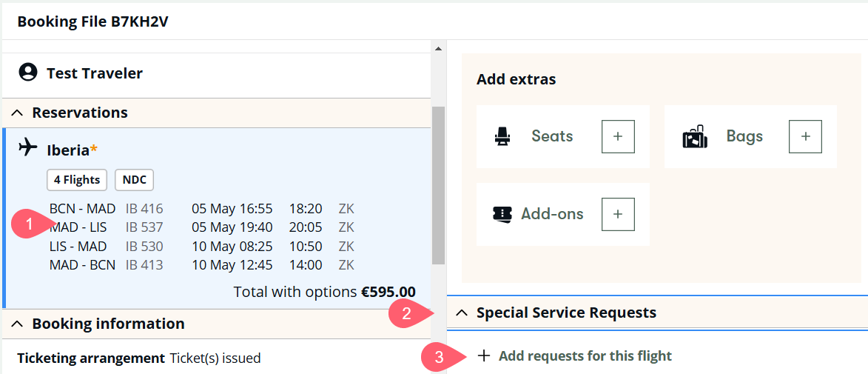868x374 pixels.
Task: Select the LIS - MAD IB 530 flight
Action: (107, 247)
